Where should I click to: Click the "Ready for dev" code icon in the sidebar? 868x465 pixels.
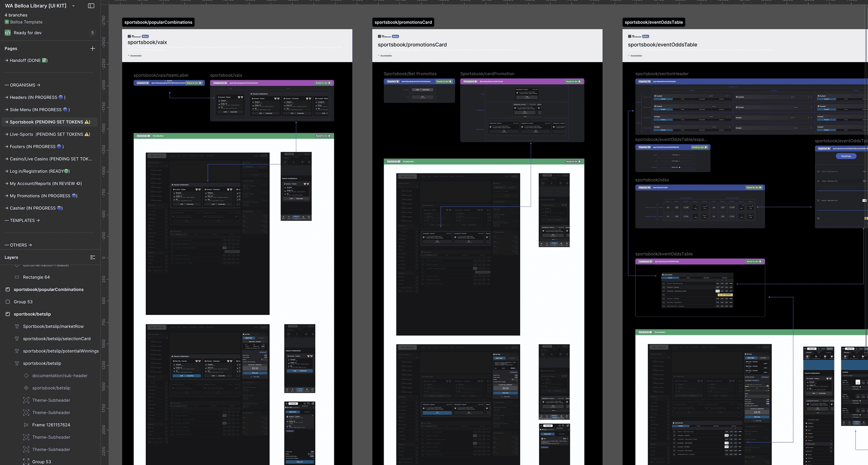point(8,33)
